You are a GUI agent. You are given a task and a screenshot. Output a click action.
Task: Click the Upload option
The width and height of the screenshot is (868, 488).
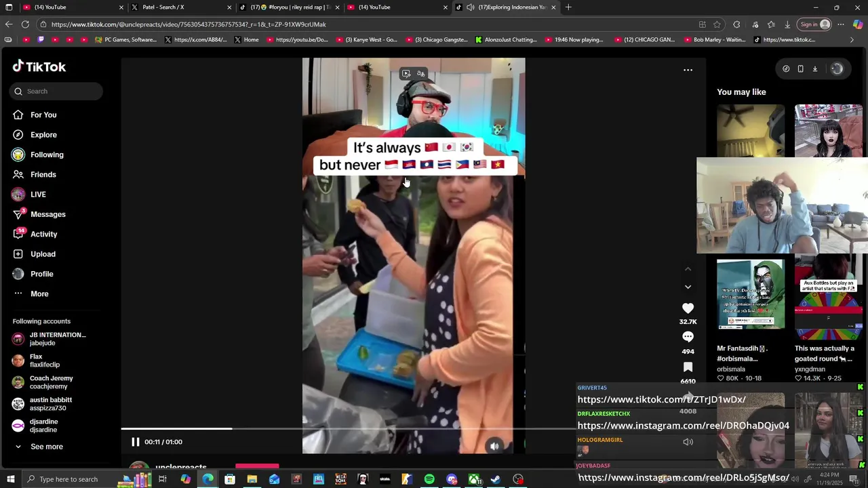pyautogui.click(x=43, y=254)
